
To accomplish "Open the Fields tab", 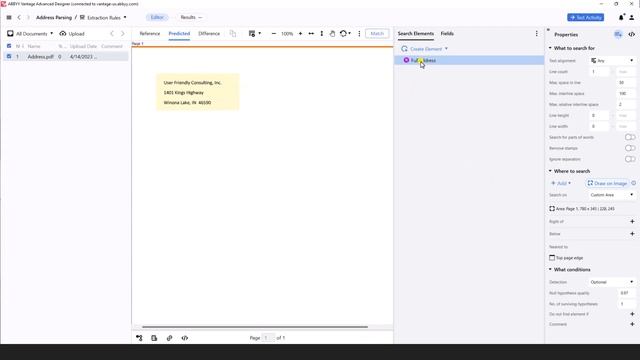I will (x=447, y=33).
